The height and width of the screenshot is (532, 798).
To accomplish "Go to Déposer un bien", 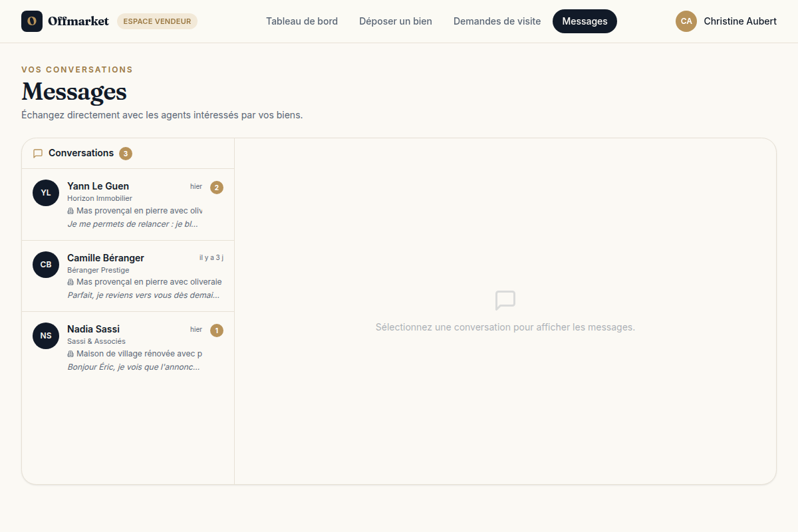I will [396, 21].
